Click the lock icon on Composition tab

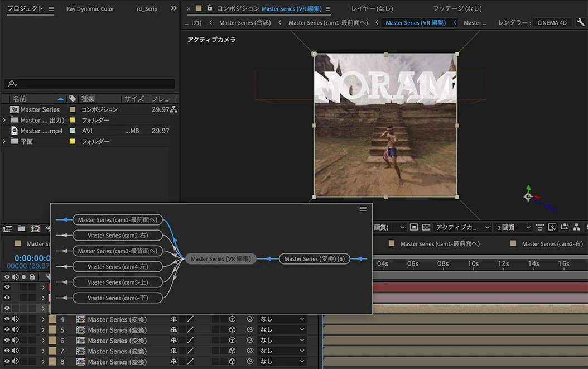point(210,8)
